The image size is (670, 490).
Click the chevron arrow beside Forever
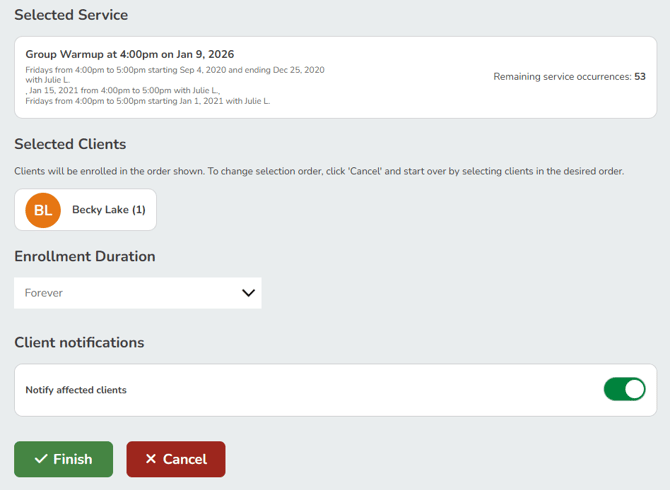(248, 293)
